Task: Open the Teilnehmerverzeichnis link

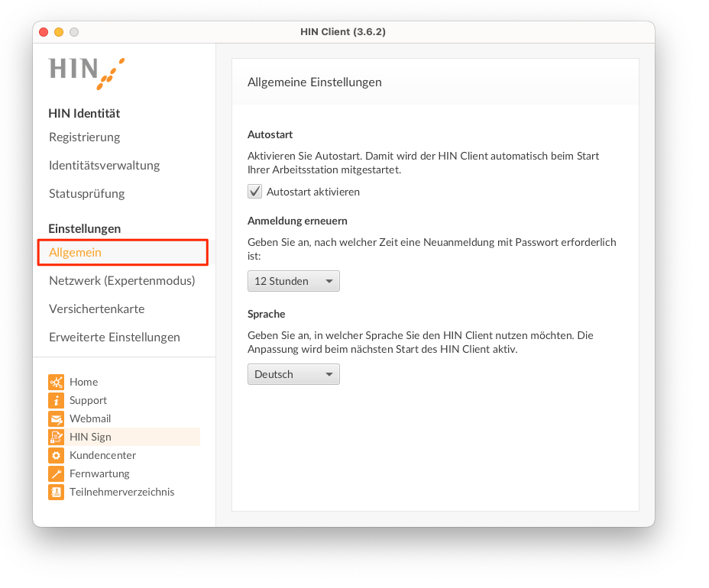Action: [121, 492]
